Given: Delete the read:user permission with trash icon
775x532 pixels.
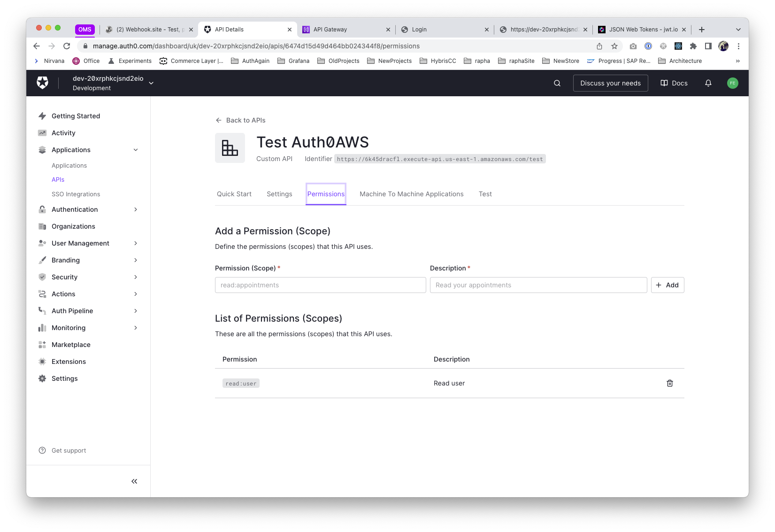Looking at the screenshot, I should [669, 383].
